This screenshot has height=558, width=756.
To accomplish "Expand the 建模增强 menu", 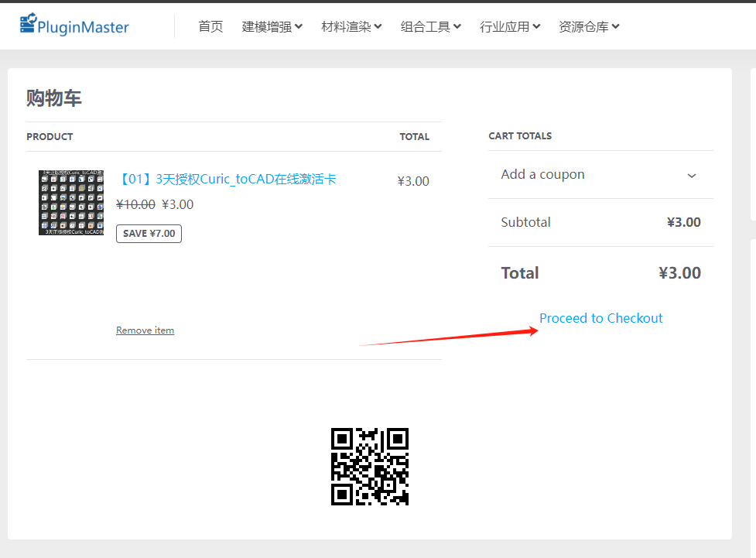I will point(272,26).
